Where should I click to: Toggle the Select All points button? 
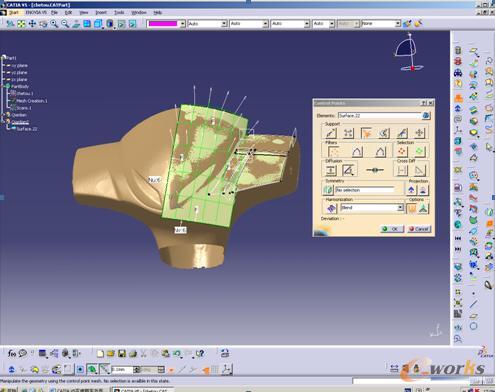coord(402,152)
